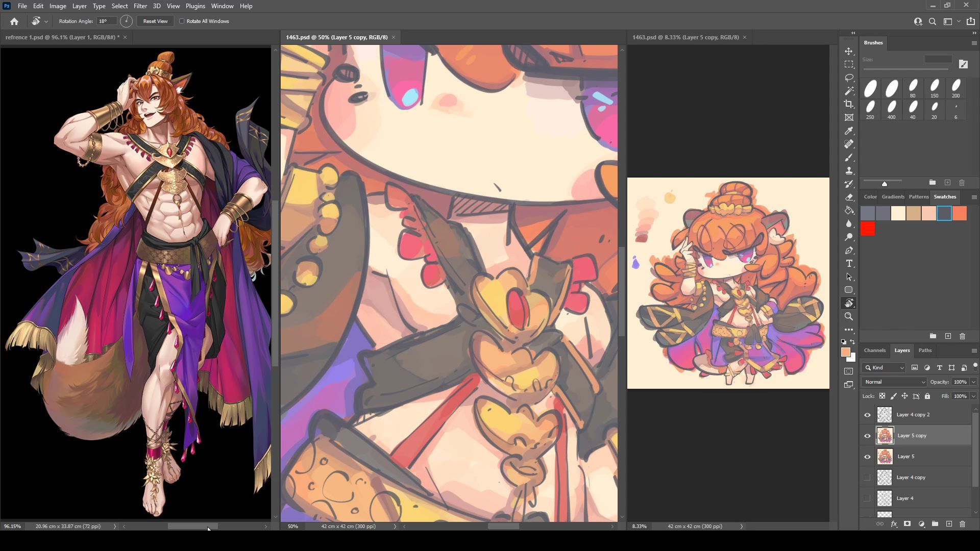Viewport: 980px width, 551px height.
Task: Enable Rotate All Windows checkbox
Action: point(182,21)
